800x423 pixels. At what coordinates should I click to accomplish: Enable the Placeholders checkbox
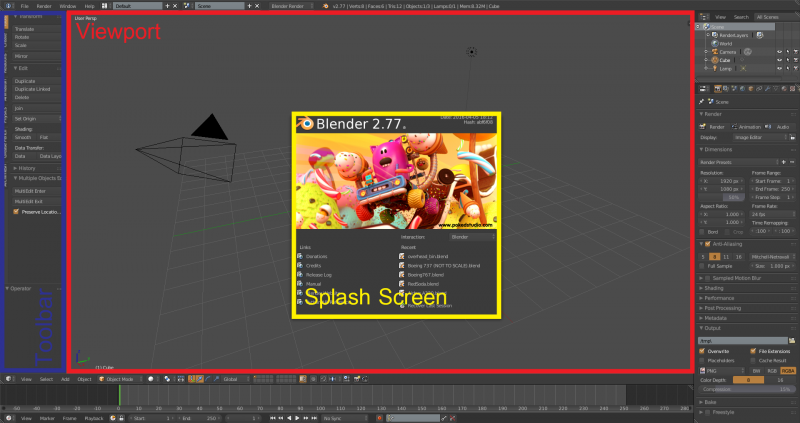coord(702,360)
